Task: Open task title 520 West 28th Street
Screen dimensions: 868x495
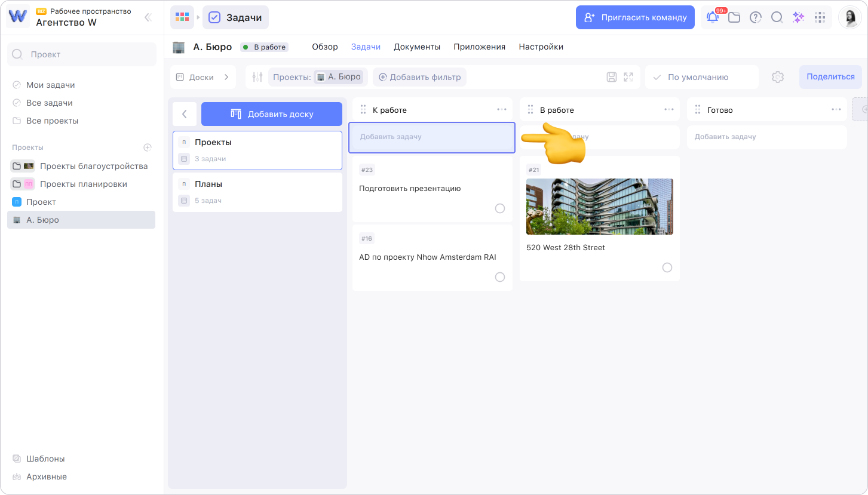Action: tap(566, 248)
